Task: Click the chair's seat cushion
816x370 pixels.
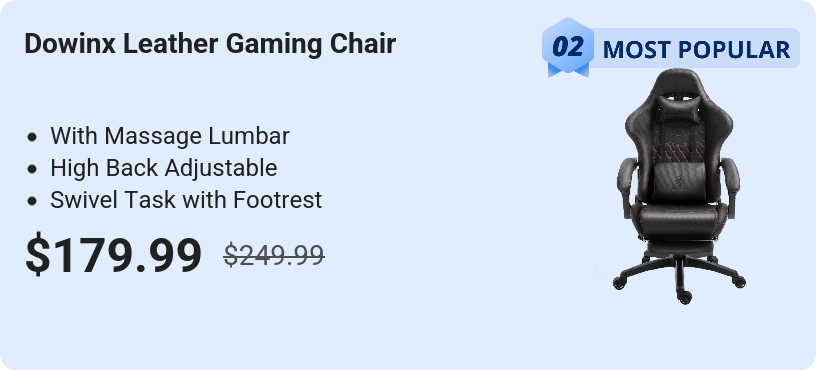Action: pyautogui.click(x=679, y=221)
